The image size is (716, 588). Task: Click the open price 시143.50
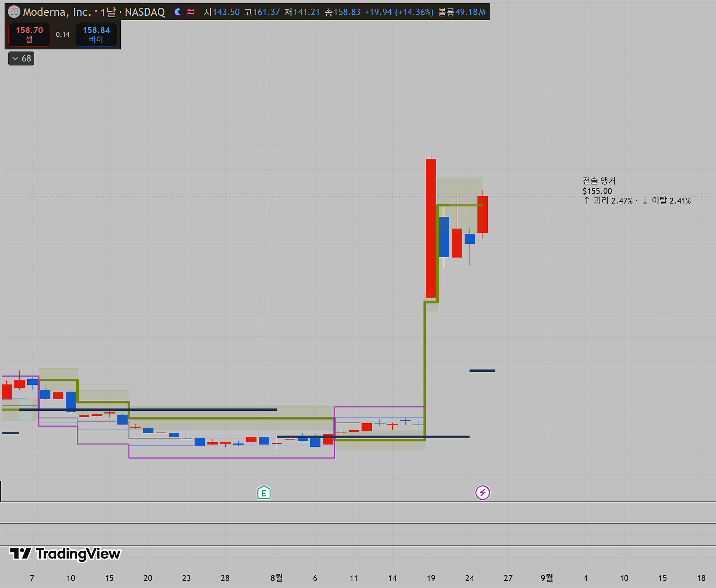[222, 12]
